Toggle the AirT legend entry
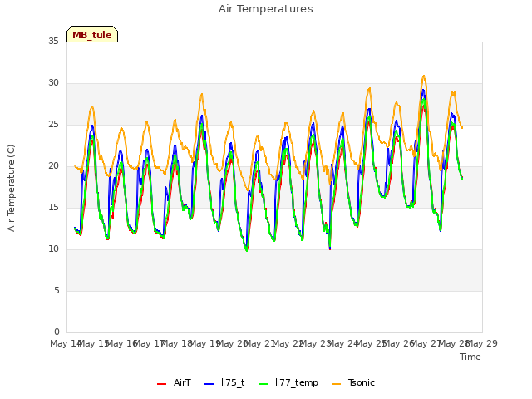Image resolution: width=532 pixels, height=399 pixels. click(174, 382)
